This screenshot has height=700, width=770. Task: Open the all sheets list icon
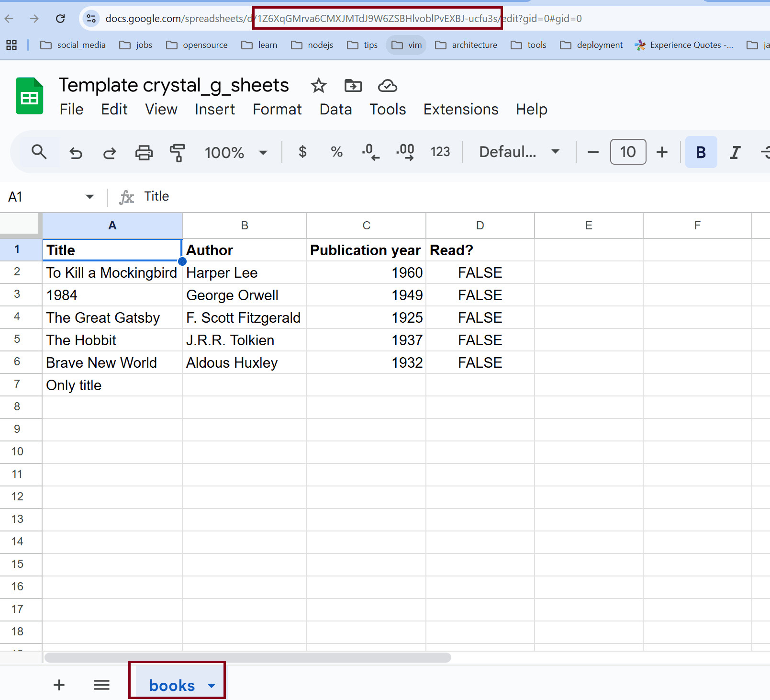pyautogui.click(x=102, y=685)
